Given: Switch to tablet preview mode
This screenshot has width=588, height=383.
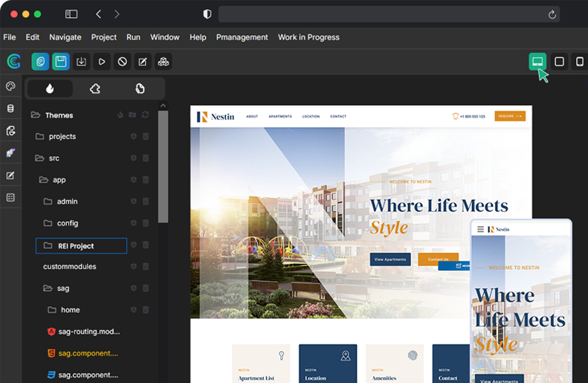Looking at the screenshot, I should (x=559, y=62).
